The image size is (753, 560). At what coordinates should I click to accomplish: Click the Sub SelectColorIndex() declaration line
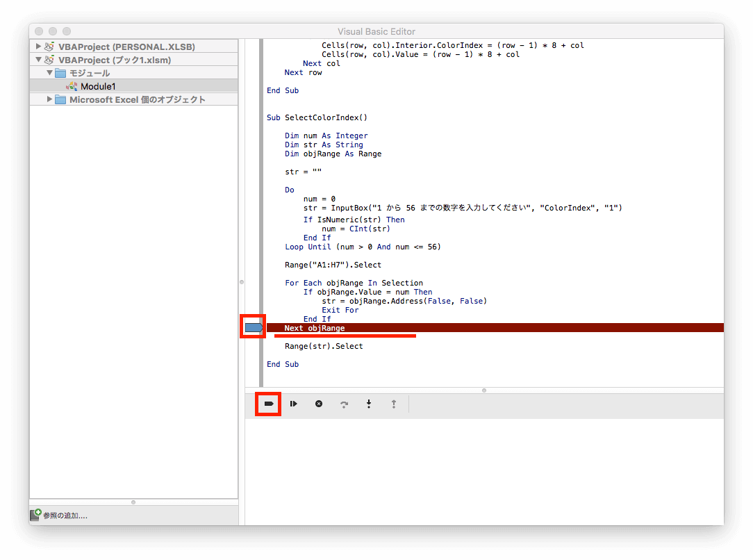pyautogui.click(x=317, y=117)
